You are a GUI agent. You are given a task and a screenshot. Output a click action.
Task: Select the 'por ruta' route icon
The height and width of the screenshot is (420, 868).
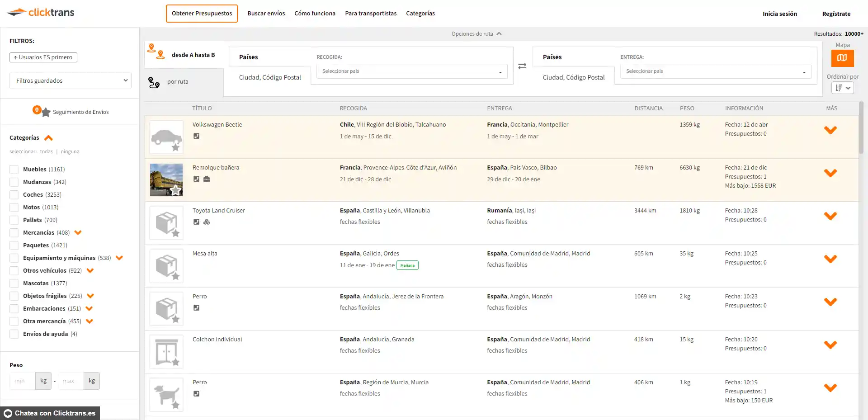click(x=154, y=82)
